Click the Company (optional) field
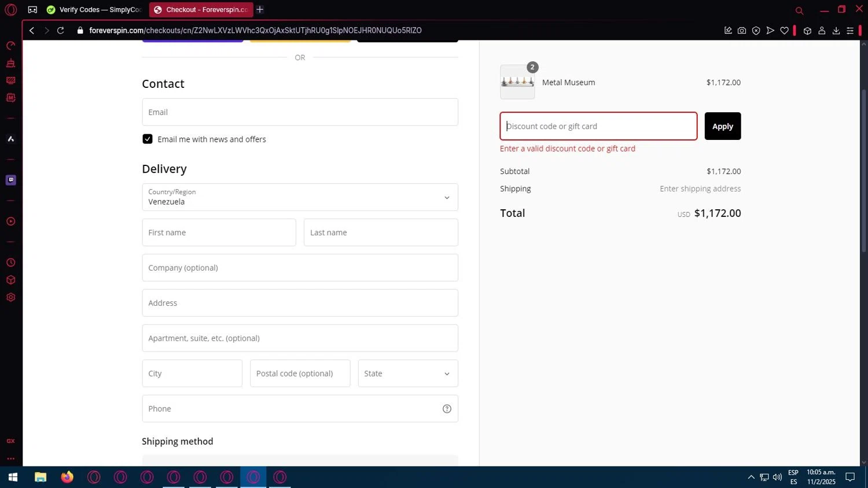Image resolution: width=868 pixels, height=488 pixels. [x=300, y=268]
